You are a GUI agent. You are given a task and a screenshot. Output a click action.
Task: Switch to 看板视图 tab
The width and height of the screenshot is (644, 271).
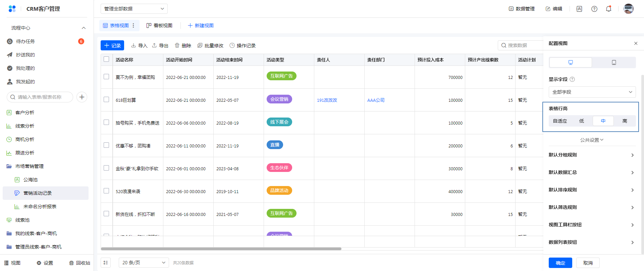pos(159,26)
